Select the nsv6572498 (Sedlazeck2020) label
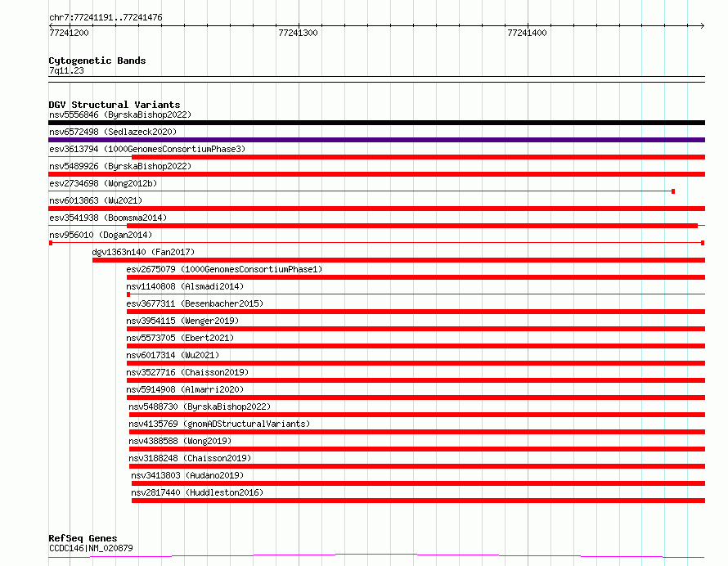Image resolution: width=728 pixels, height=566 pixels. click(113, 132)
